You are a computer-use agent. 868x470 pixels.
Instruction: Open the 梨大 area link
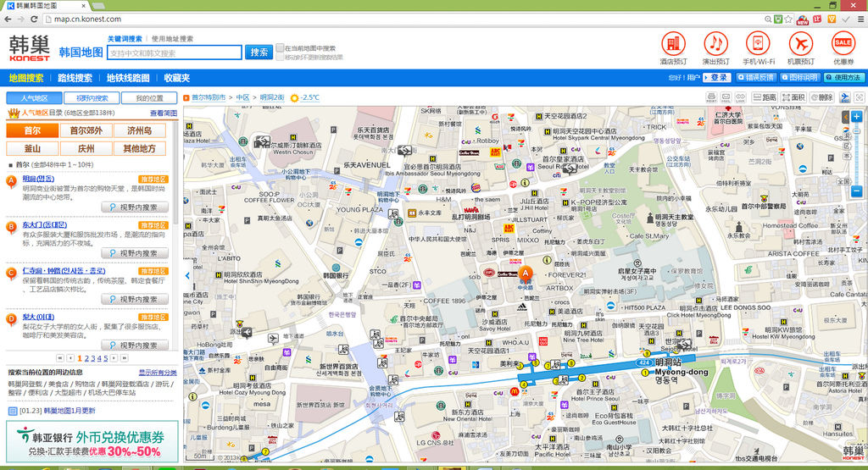(x=38, y=317)
